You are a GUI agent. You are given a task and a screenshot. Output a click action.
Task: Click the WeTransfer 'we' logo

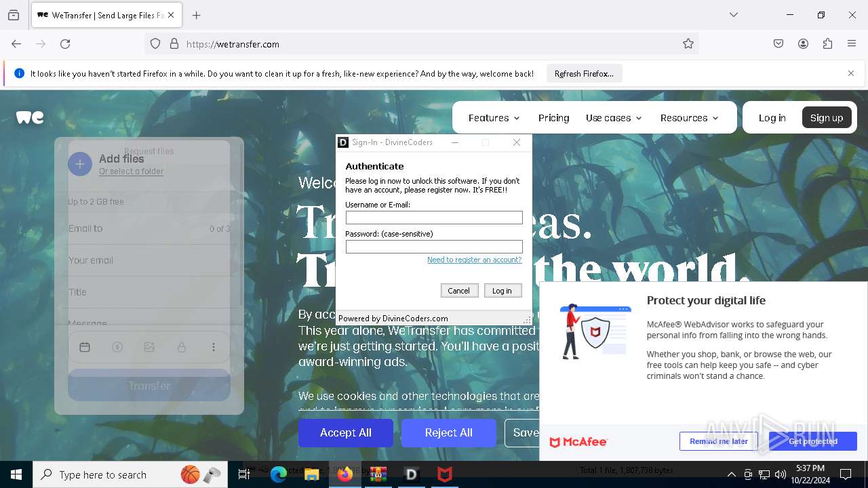[x=30, y=117]
